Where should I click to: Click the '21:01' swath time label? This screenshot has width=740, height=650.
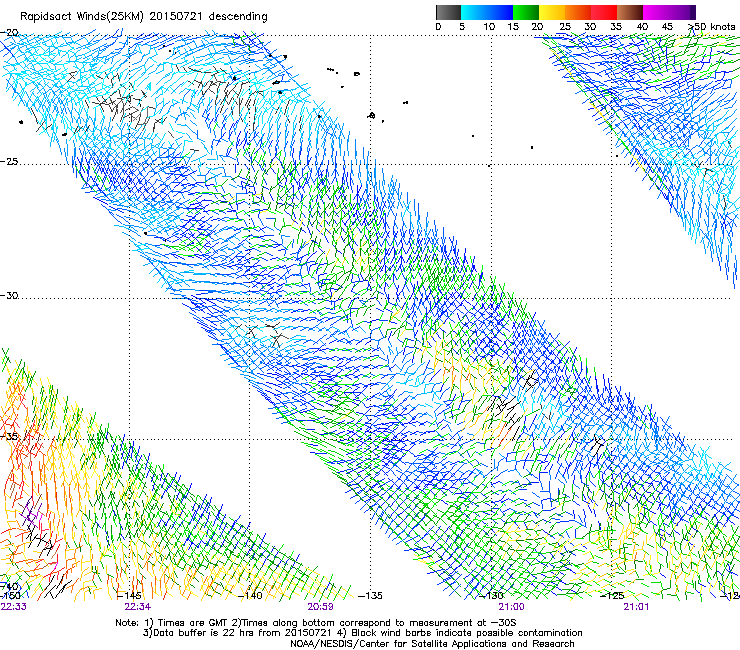(x=636, y=607)
